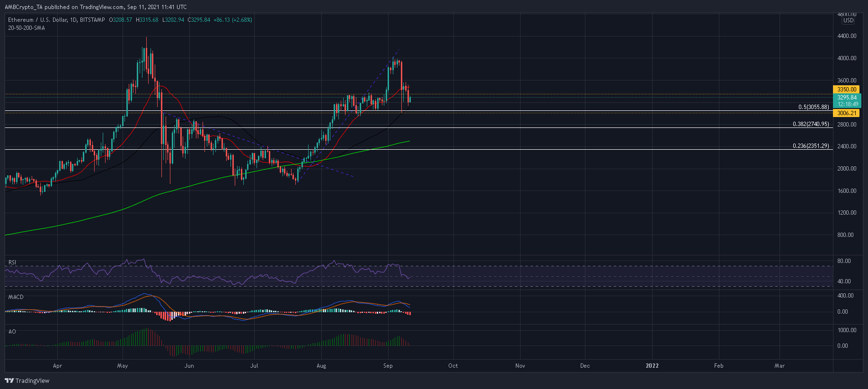Click the USD currency button on price axis
This screenshot has width=868, height=389.
click(849, 20)
